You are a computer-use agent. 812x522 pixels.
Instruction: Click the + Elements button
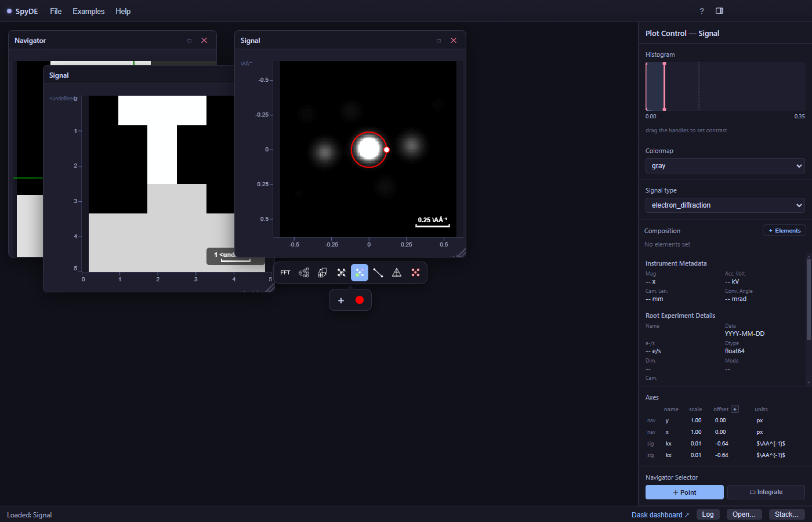784,231
